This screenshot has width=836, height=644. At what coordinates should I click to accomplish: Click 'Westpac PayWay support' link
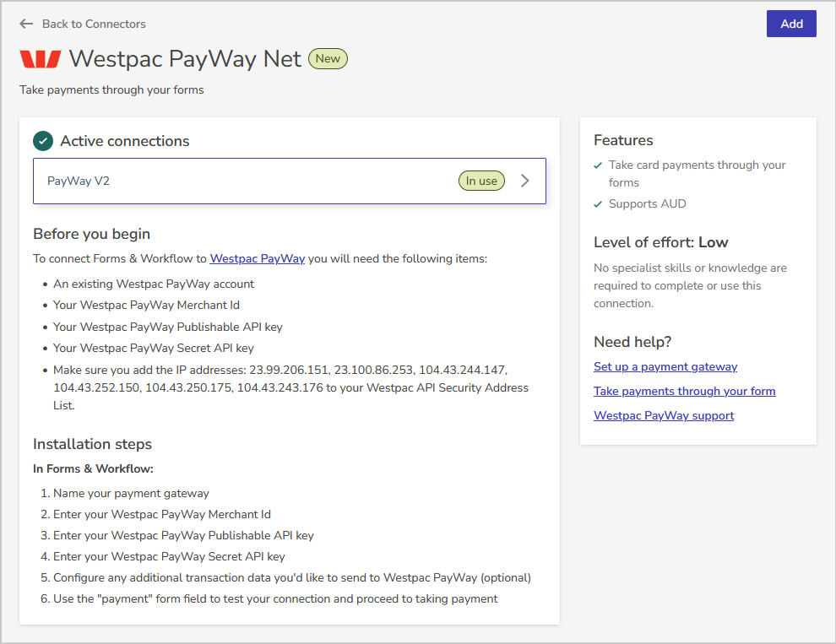[x=664, y=415]
